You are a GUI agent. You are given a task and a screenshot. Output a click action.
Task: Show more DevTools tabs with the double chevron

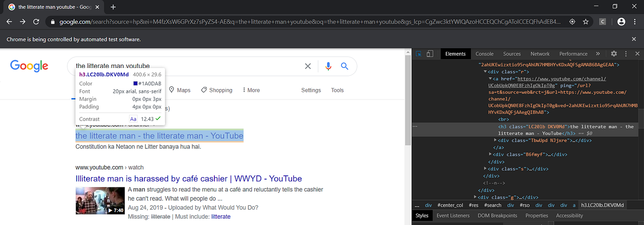point(598,54)
